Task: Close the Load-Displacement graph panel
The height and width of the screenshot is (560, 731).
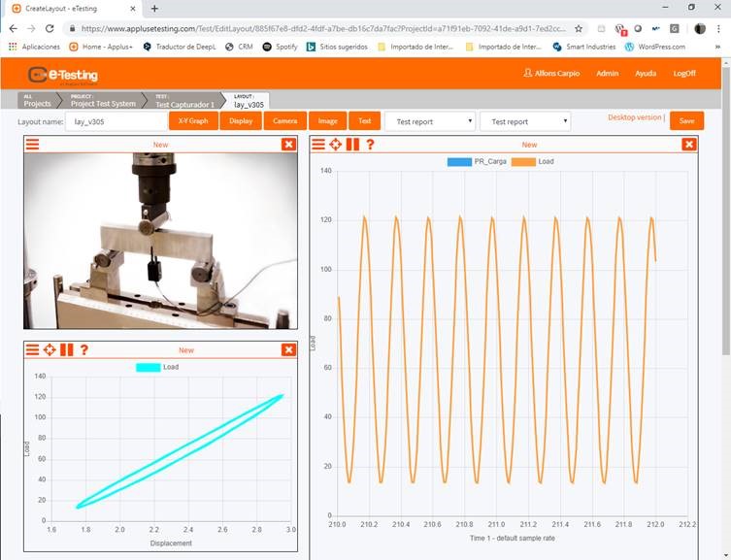Action: [288, 350]
